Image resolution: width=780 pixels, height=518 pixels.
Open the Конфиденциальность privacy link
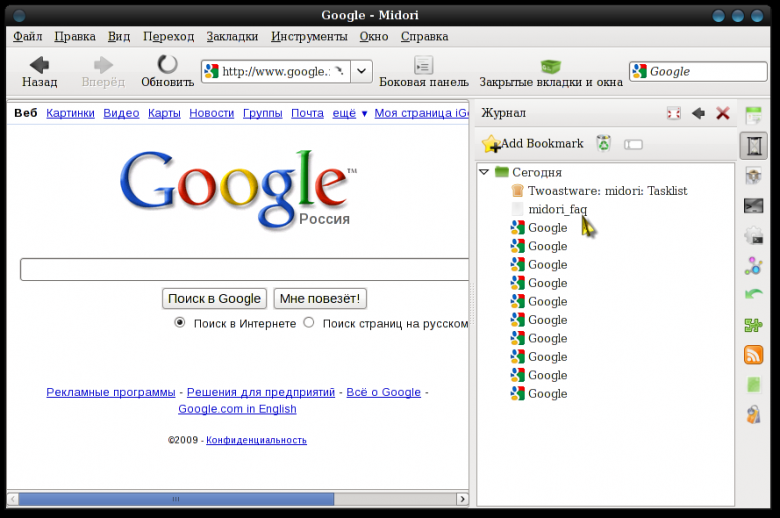click(x=256, y=440)
